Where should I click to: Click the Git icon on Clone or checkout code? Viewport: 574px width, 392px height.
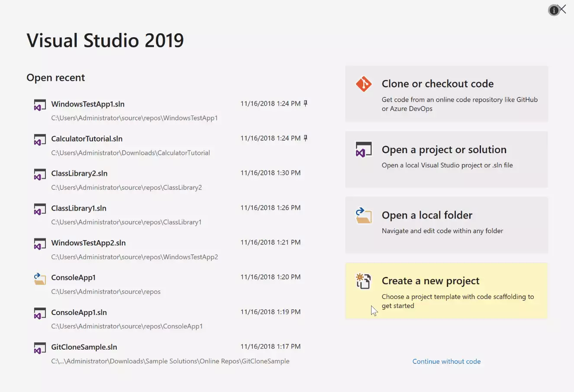(363, 84)
